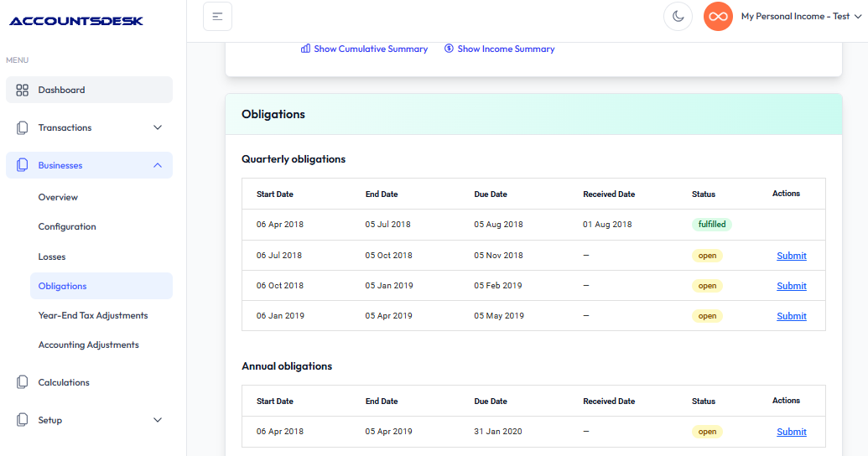Open the Dashboard menu item

[89, 90]
